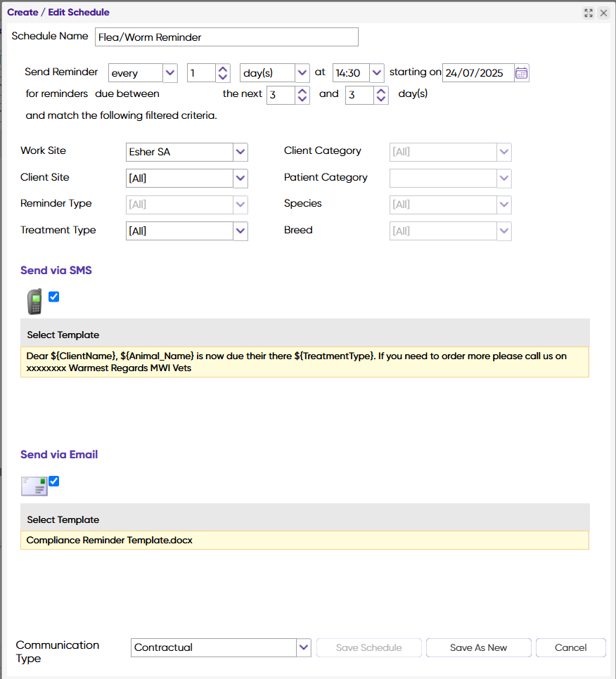Click the Save As New button
This screenshot has height=679, width=616.
[x=478, y=647]
